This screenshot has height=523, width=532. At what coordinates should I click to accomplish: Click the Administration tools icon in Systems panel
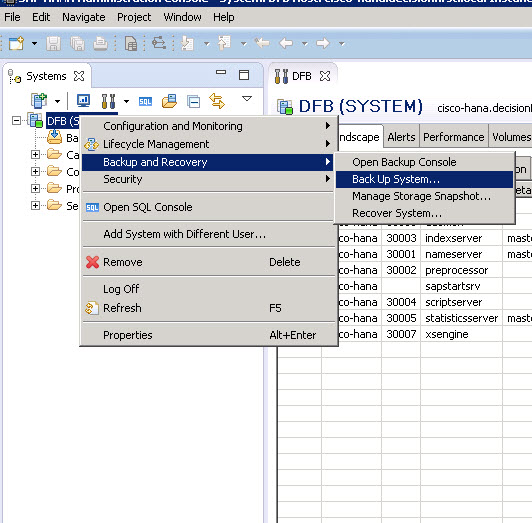[108, 101]
